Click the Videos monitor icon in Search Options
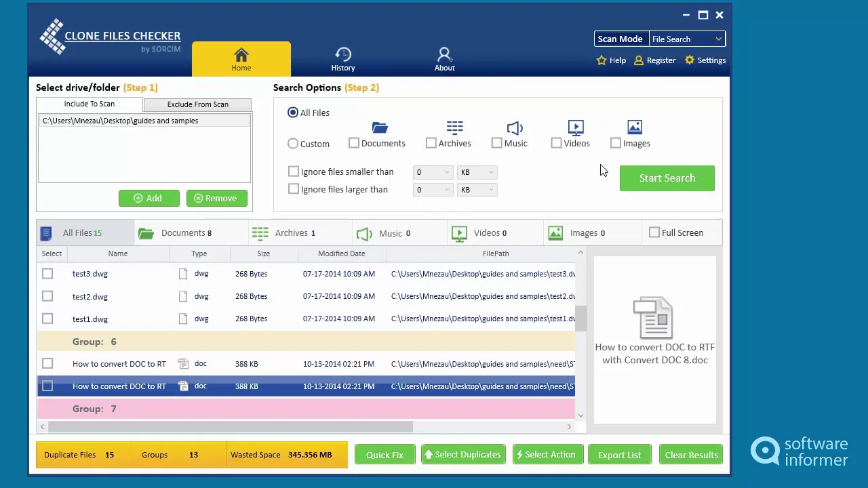The height and width of the screenshot is (488, 868). (x=576, y=127)
